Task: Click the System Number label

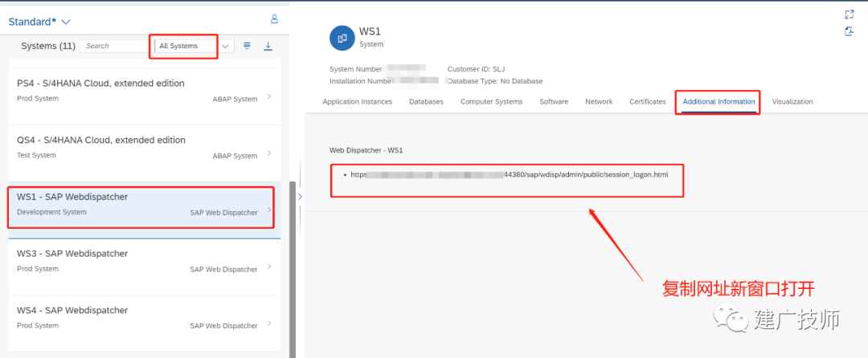Action: [x=355, y=69]
